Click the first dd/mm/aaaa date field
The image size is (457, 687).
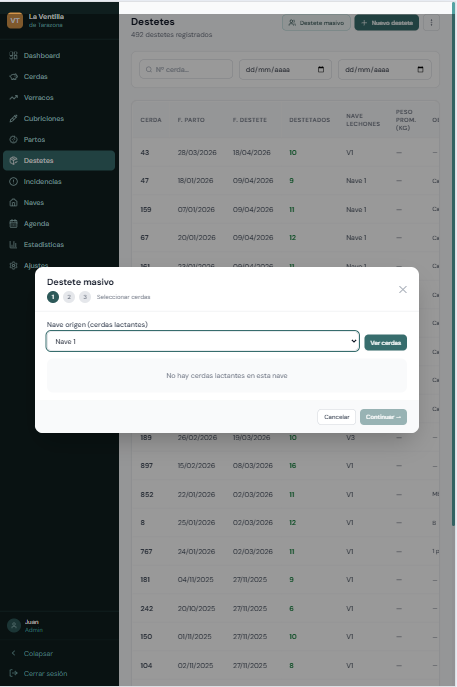[x=285, y=69]
